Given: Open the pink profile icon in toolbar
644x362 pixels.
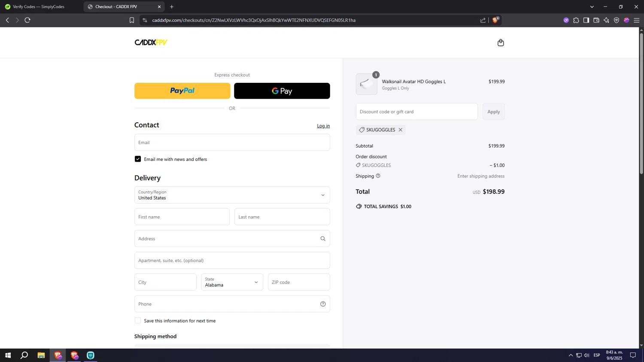Looking at the screenshot, I should 626,20.
